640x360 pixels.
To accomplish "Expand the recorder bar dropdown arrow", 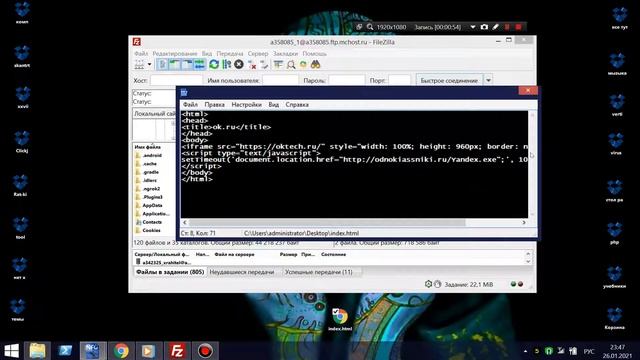I will point(473,27).
